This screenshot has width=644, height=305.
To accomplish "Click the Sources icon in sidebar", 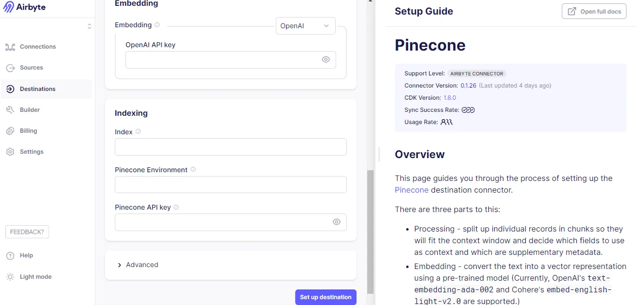I will pos(10,68).
